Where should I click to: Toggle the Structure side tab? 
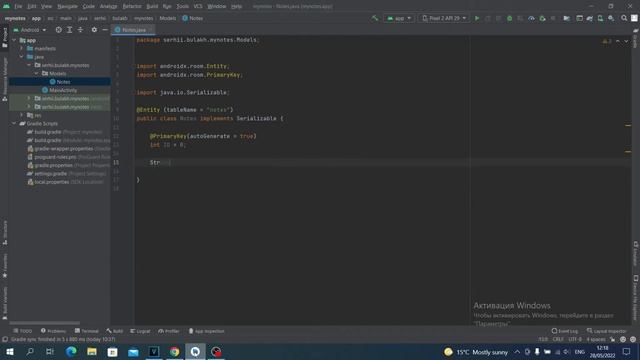point(4,233)
